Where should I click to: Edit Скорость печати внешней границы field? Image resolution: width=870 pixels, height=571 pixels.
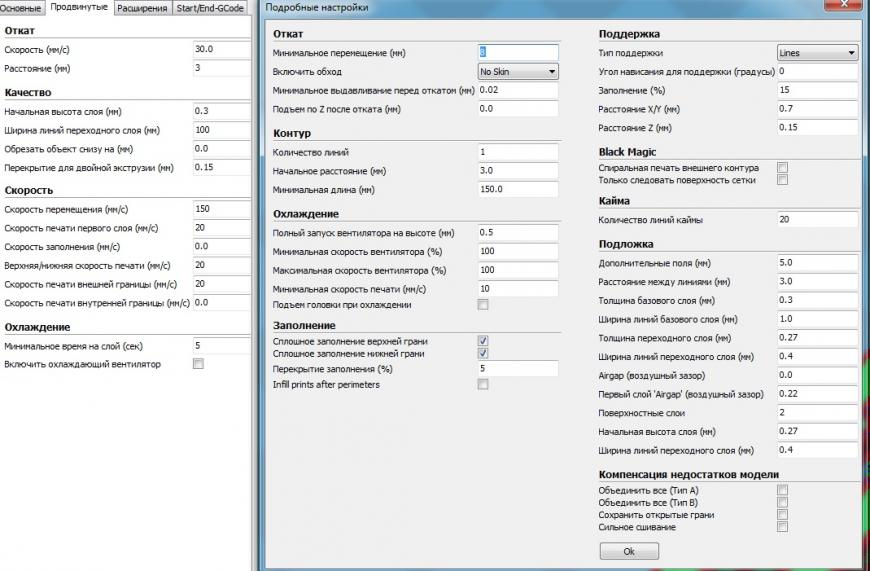point(222,284)
